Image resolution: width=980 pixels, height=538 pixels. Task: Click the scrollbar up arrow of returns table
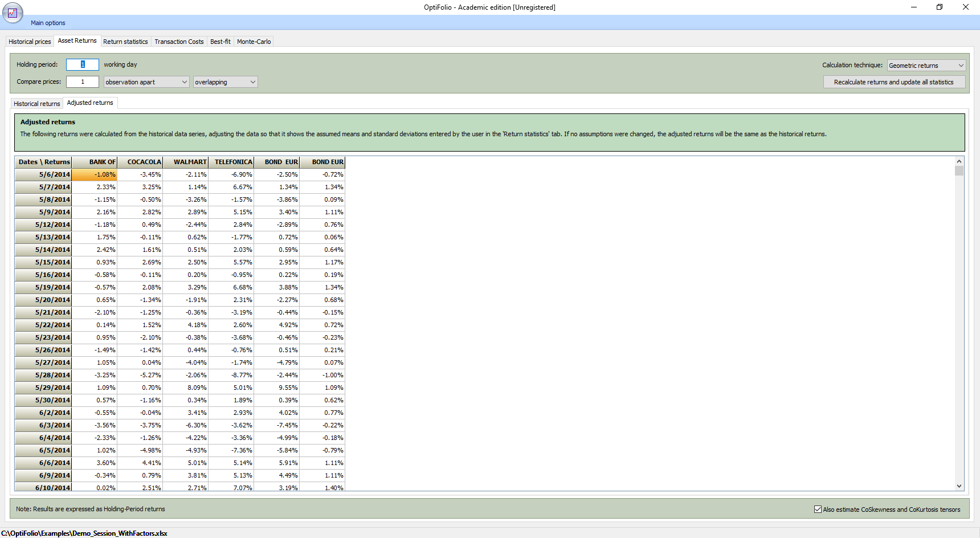[x=959, y=161]
